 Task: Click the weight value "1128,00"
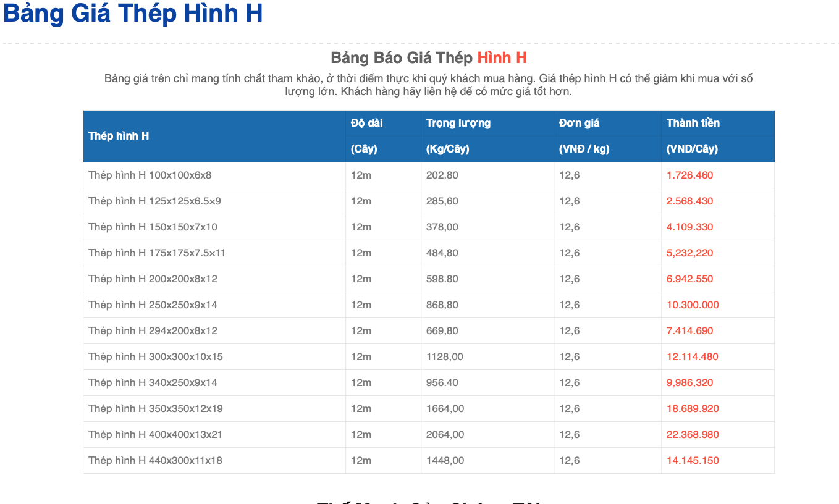click(x=445, y=357)
